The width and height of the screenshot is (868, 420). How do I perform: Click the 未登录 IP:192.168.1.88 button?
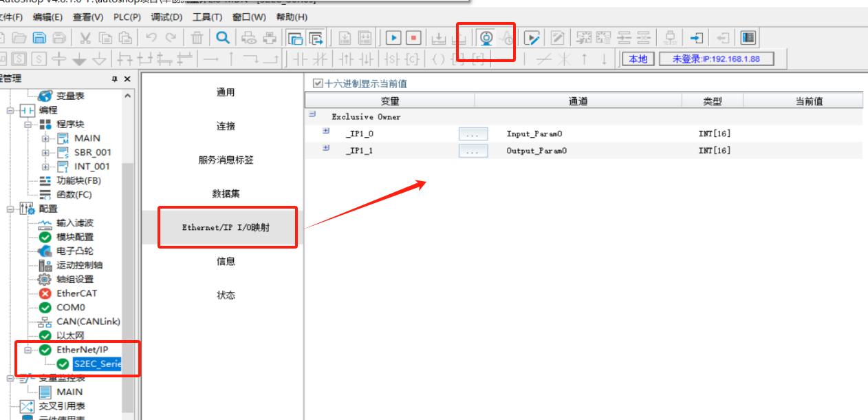tap(716, 59)
